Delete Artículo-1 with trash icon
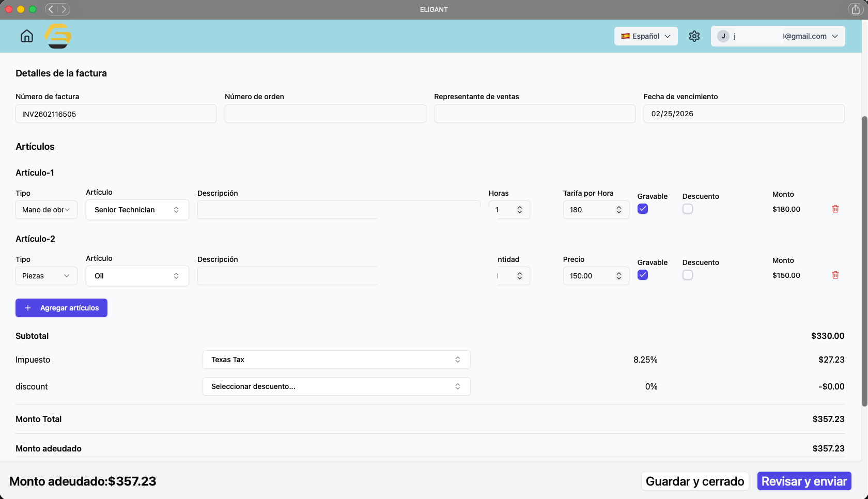 [x=835, y=209]
